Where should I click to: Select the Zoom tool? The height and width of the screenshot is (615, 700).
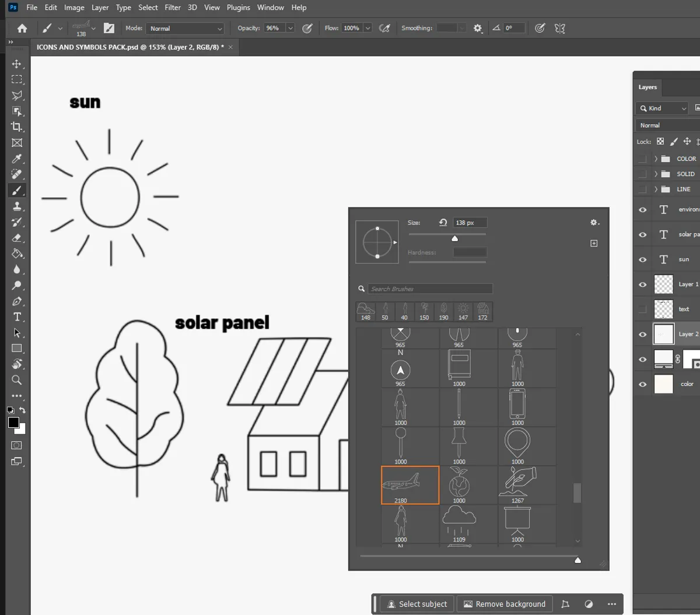tap(17, 380)
